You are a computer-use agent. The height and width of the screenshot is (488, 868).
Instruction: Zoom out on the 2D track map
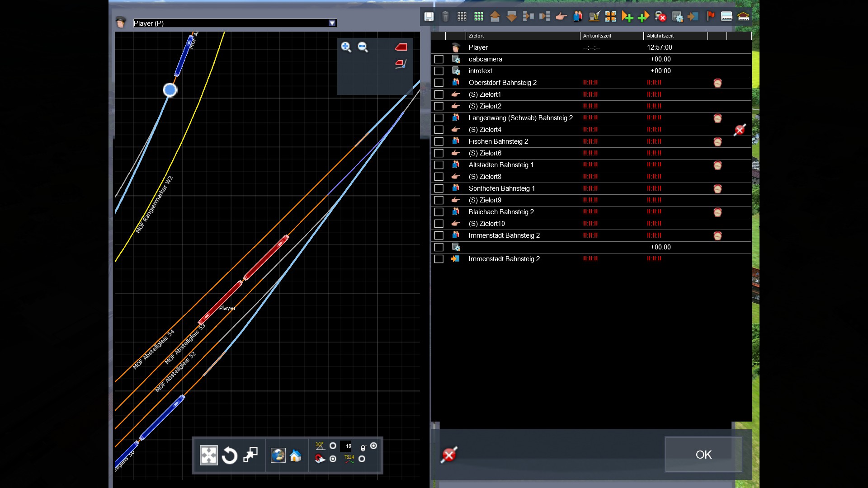click(363, 47)
